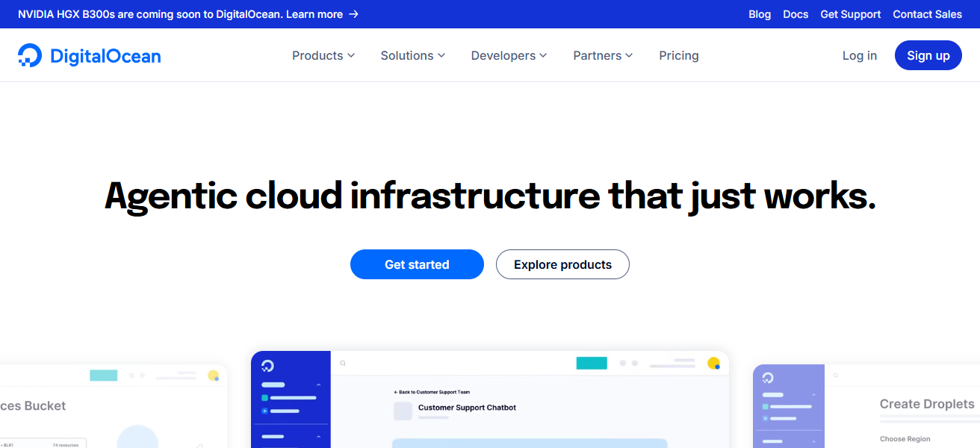Open the Partners dropdown
Viewport: 980px width, 448px height.
602,55
